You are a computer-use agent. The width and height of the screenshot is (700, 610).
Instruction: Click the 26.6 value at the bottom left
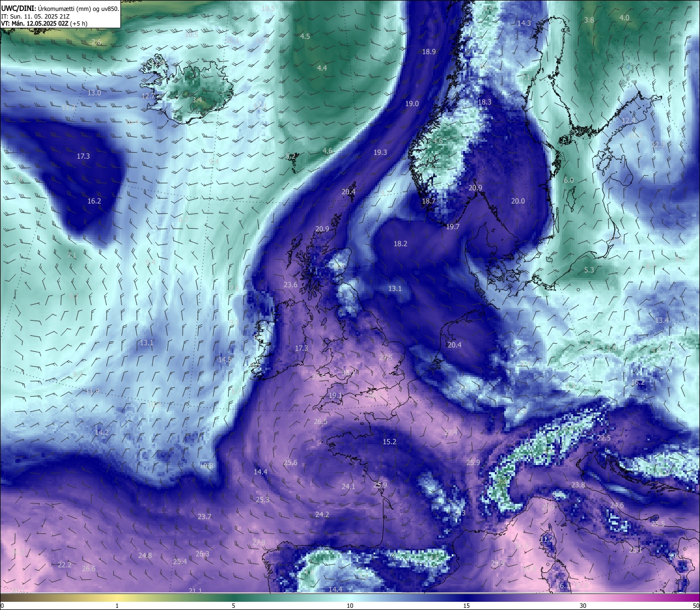pyautogui.click(x=89, y=569)
